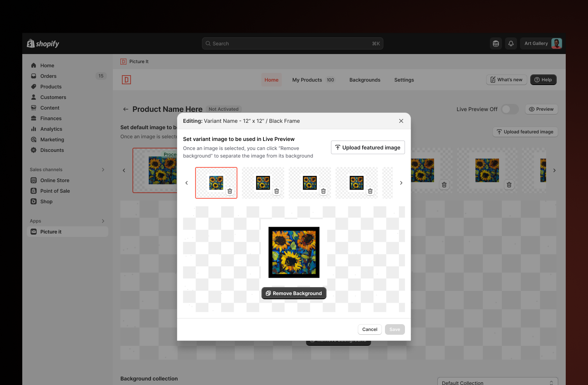Viewport: 588px width, 385px height.
Task: Open the Default Collection dropdown
Action: click(498, 382)
